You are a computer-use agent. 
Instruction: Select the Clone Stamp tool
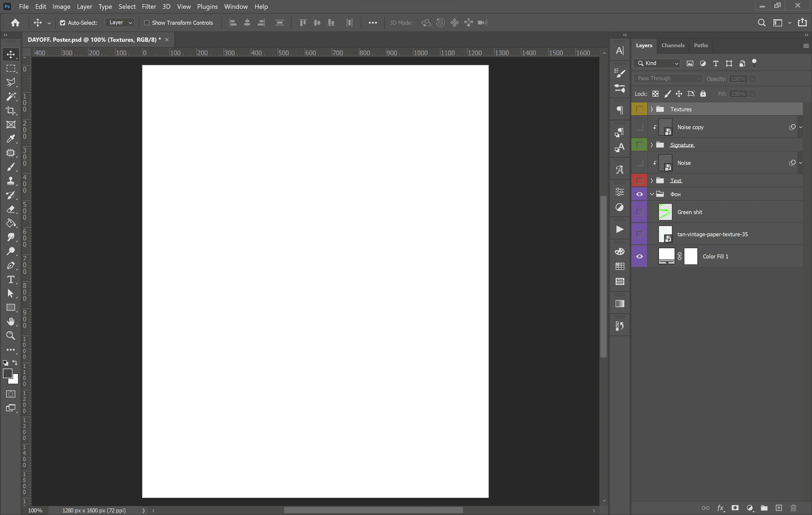coord(11,181)
